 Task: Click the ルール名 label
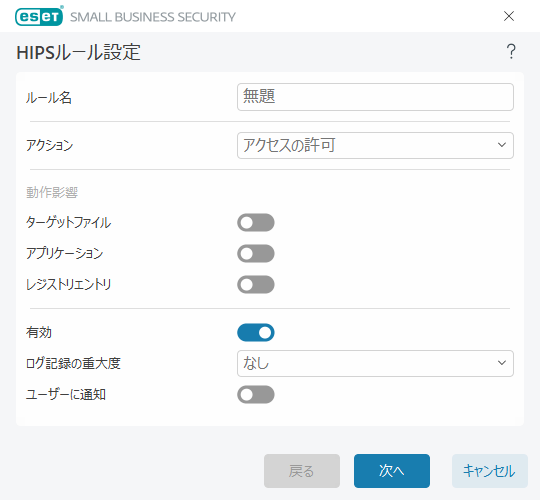click(49, 97)
